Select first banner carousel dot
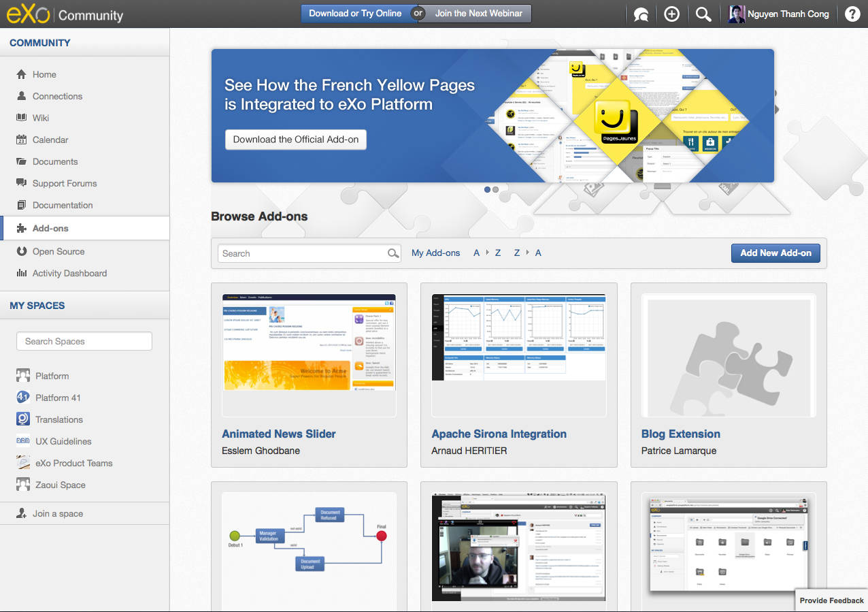This screenshot has height=612, width=868. point(488,190)
